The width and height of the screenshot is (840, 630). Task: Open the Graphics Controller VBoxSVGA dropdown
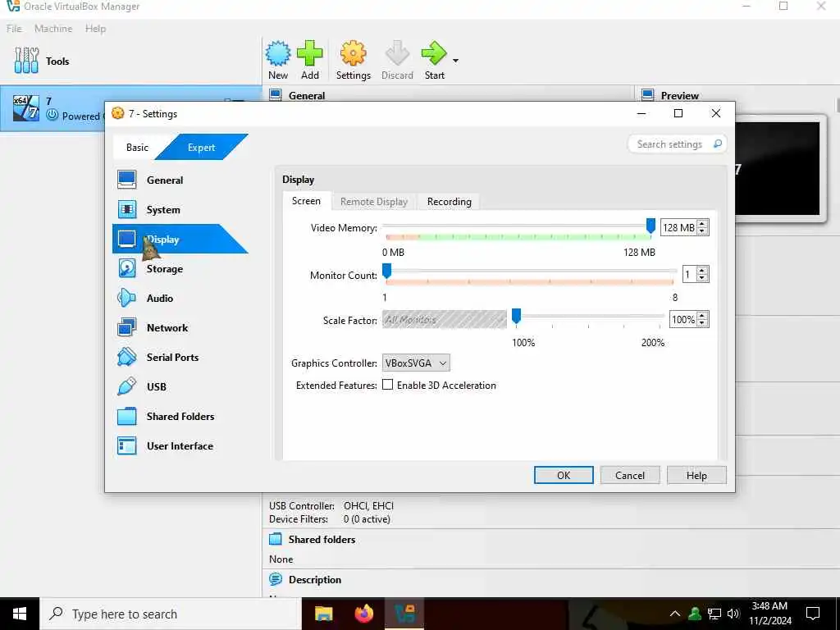coord(416,363)
